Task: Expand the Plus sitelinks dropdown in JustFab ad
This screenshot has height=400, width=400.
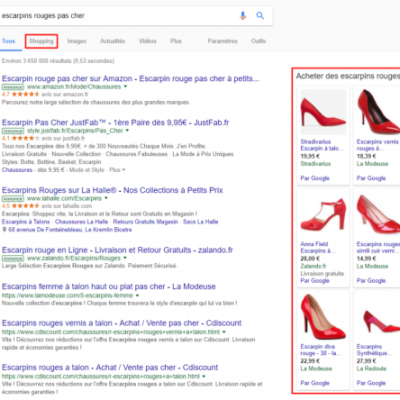Action: [x=117, y=170]
